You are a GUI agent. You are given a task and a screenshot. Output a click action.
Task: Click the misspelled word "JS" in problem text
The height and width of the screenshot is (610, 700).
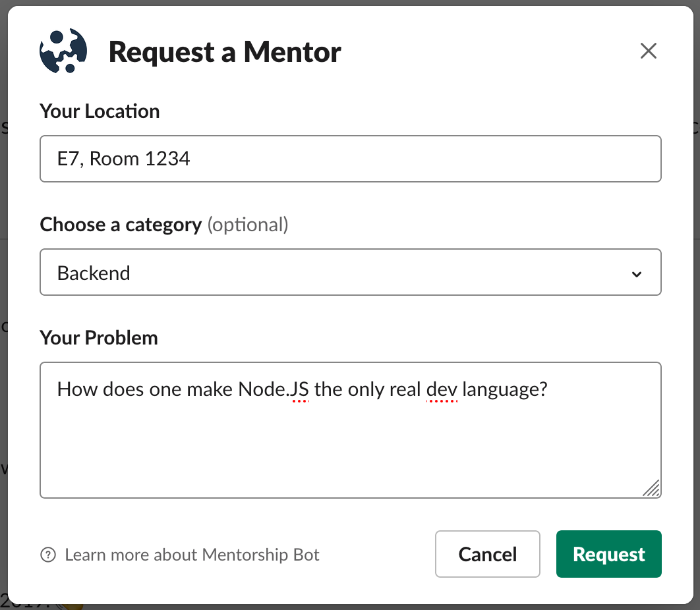(299, 389)
